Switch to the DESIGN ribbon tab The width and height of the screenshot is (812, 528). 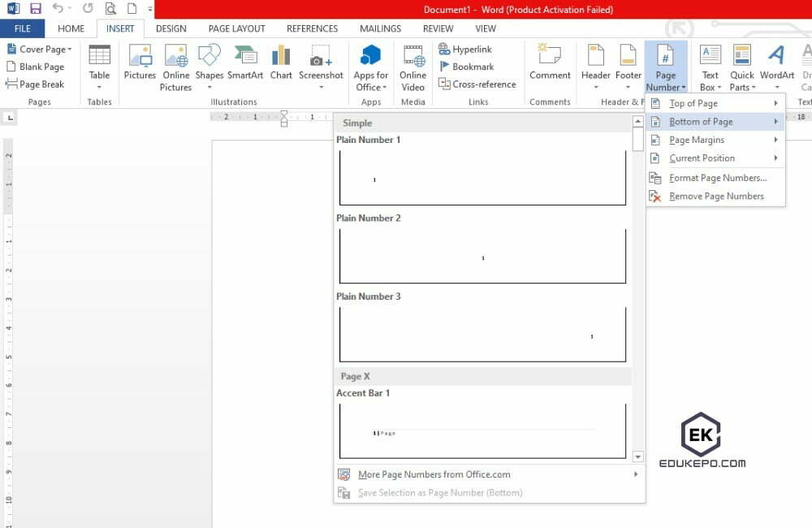pos(171,28)
